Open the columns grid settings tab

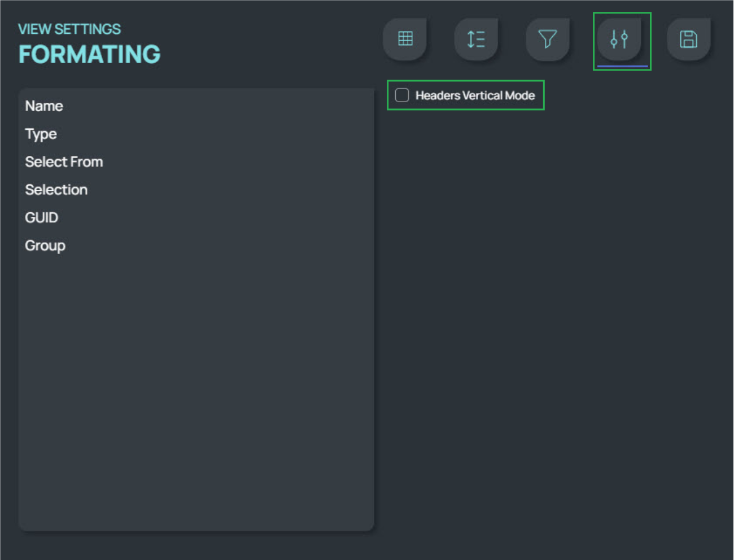coord(405,39)
